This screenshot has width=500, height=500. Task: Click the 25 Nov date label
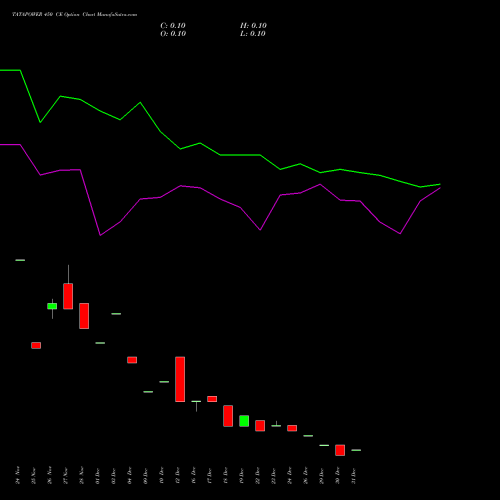[34, 475]
